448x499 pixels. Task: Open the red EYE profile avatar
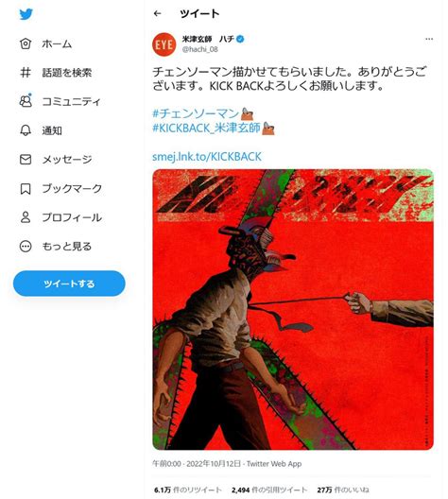(164, 44)
